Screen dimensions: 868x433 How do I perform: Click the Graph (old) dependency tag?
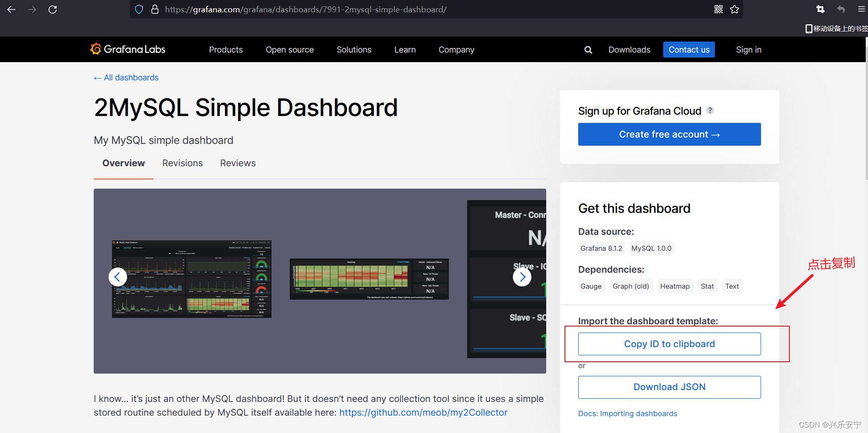pos(631,286)
